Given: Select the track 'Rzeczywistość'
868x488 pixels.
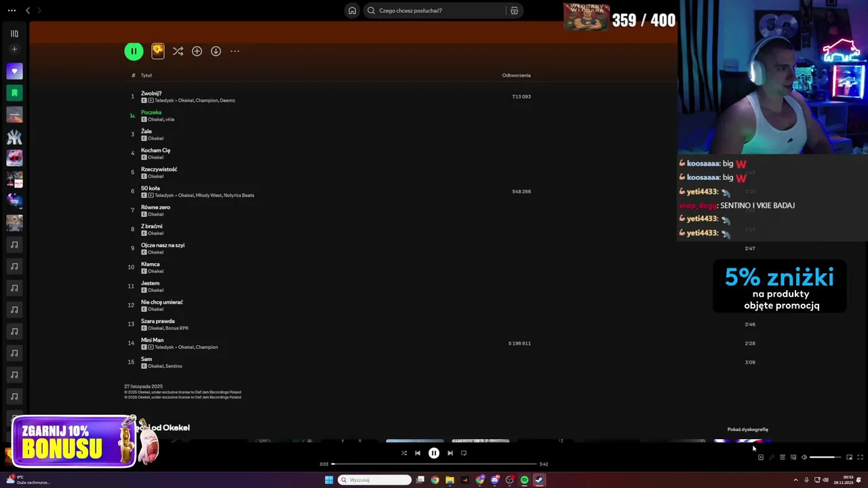Looking at the screenshot, I should coord(159,169).
